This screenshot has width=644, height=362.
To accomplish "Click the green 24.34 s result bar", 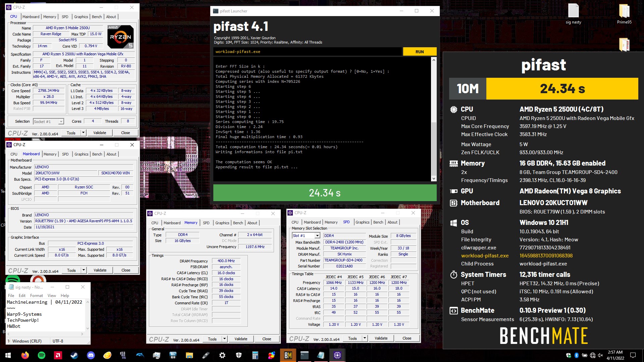I will [325, 193].
